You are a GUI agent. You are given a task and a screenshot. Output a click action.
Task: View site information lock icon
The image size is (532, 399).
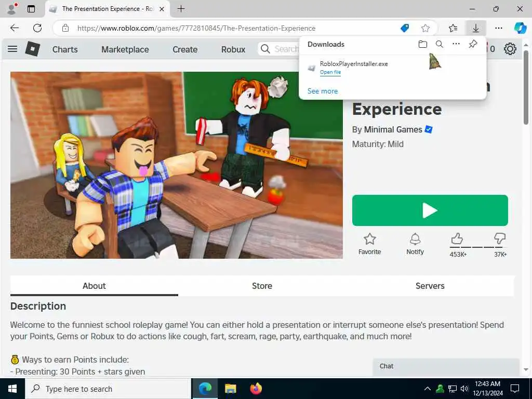(65, 28)
